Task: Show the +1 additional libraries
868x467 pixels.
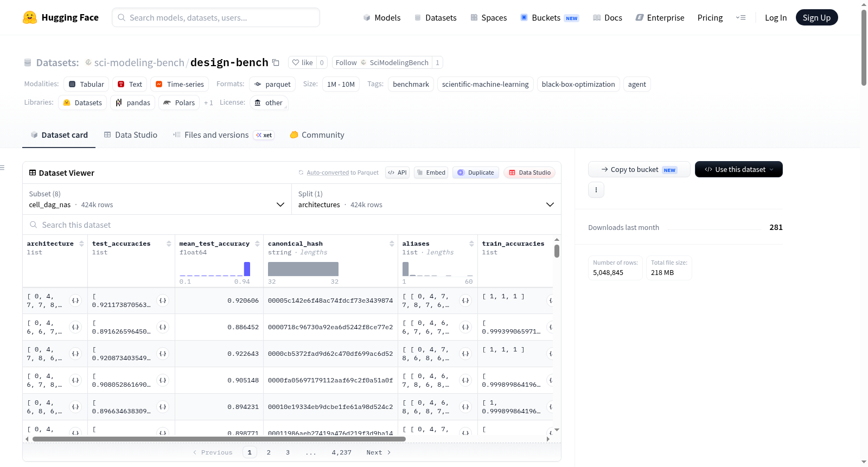Action: (x=208, y=103)
